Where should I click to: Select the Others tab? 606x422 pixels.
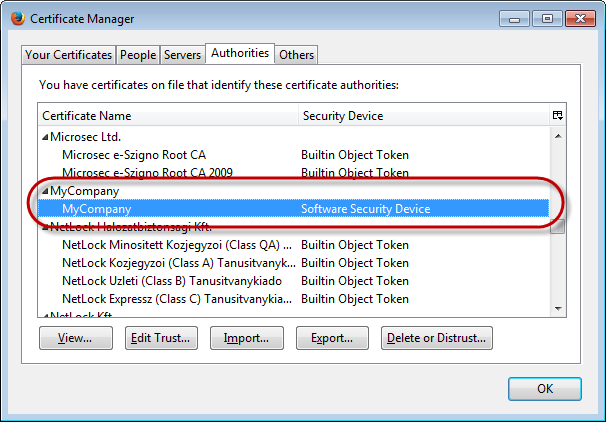coord(296,55)
